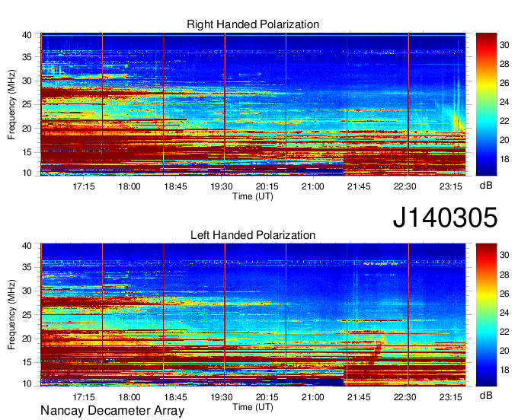
Task: Click the 30 dB label on the top color bar
Action: pyautogui.click(x=504, y=45)
